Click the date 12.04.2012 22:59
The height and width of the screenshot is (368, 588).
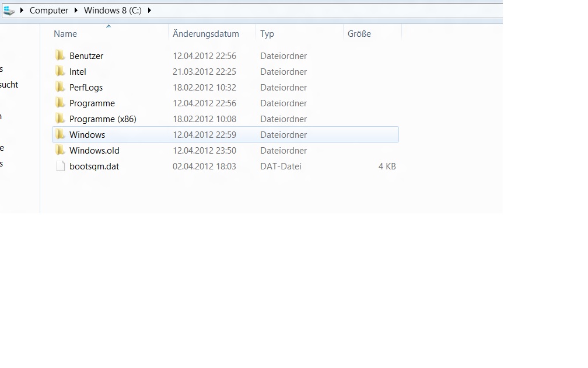(x=204, y=135)
